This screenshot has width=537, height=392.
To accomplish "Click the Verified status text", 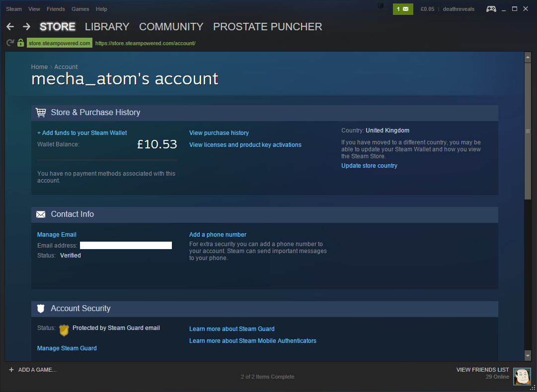I will click(71, 256).
